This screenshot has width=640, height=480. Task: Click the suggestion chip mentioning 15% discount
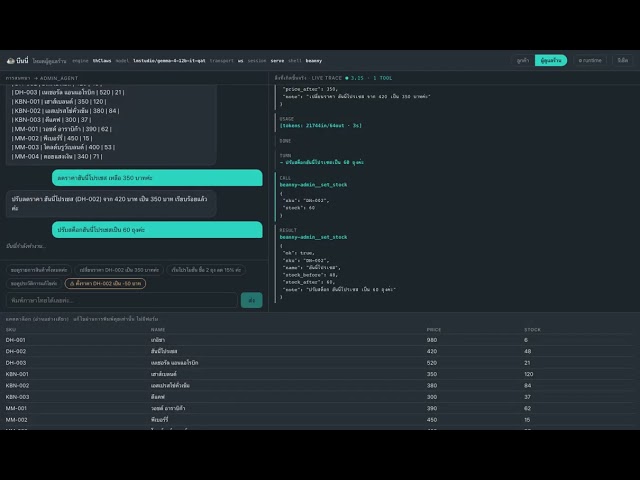[206, 270]
